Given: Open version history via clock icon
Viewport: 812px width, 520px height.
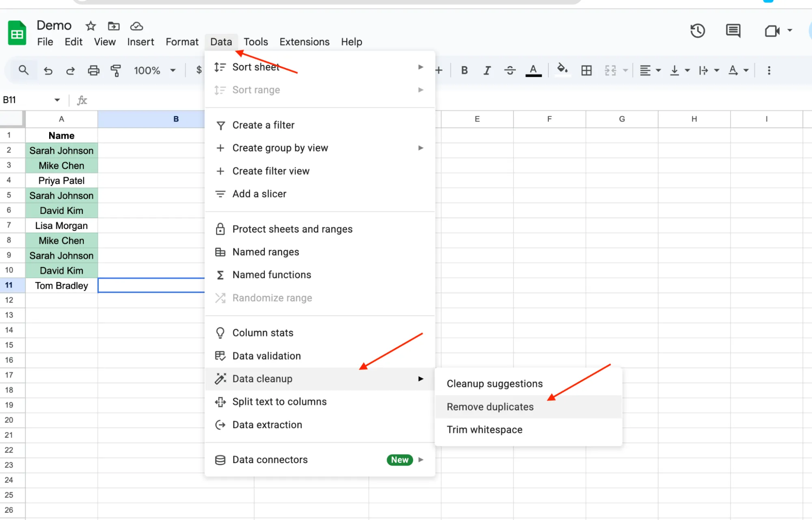Looking at the screenshot, I should [x=697, y=30].
